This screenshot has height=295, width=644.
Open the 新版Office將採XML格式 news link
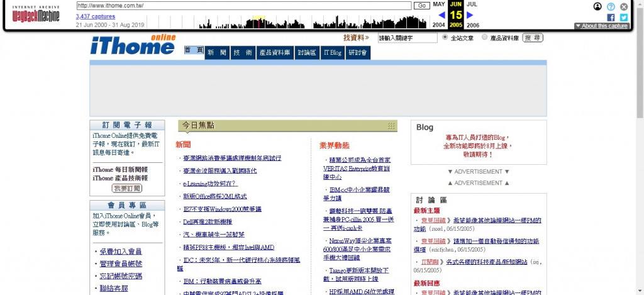(x=215, y=196)
